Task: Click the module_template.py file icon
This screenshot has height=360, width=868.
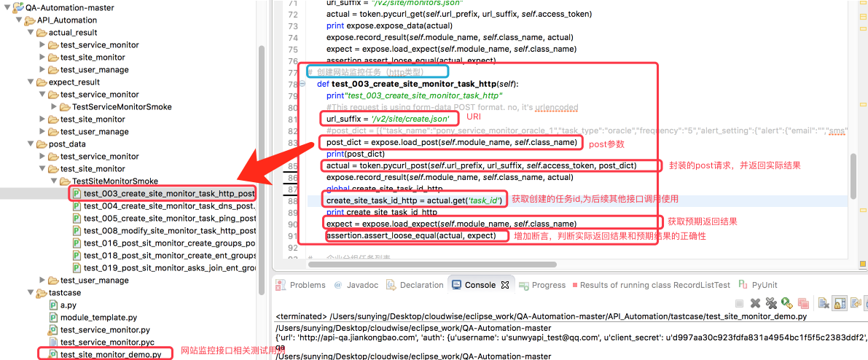Action: pyautogui.click(x=53, y=317)
